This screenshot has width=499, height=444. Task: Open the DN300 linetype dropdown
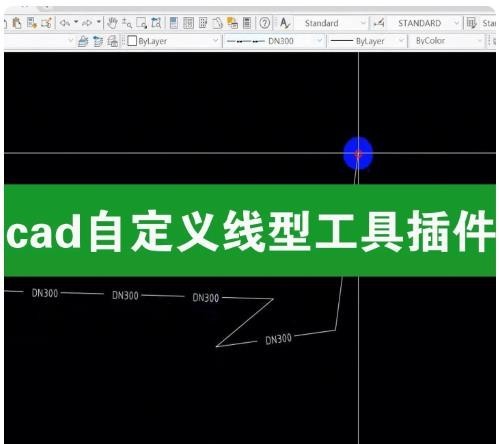[x=274, y=41]
